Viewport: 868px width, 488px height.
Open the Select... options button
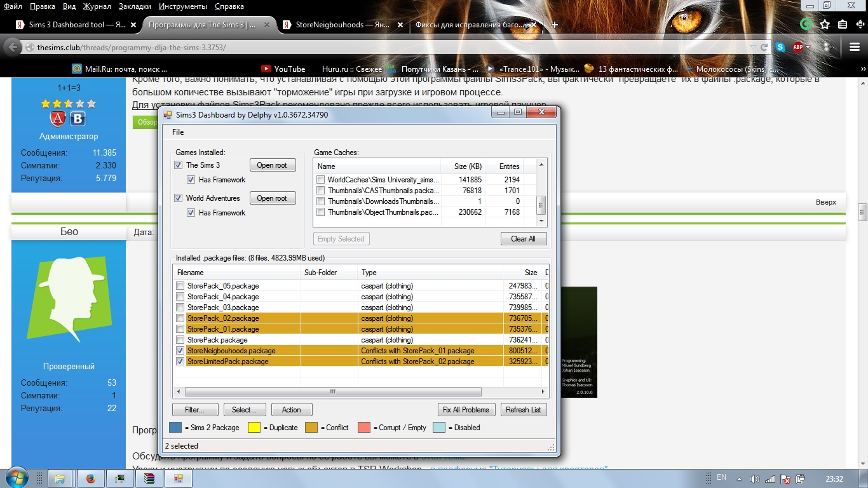coord(244,410)
